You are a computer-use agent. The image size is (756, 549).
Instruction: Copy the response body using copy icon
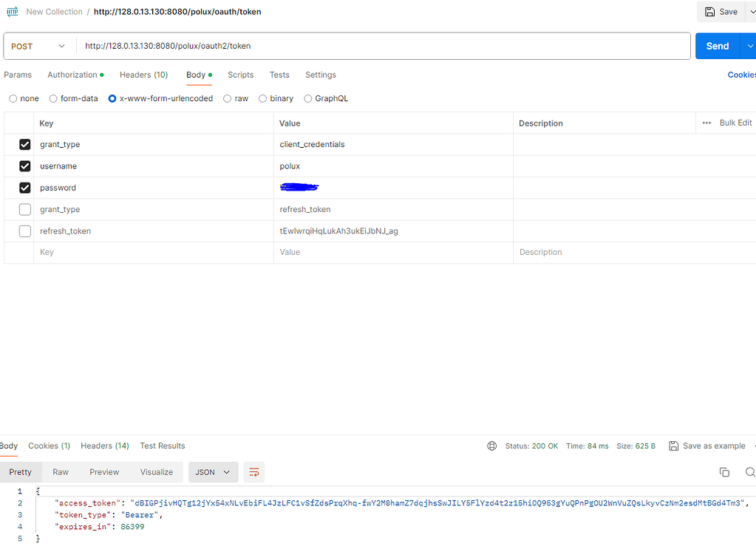pos(724,471)
